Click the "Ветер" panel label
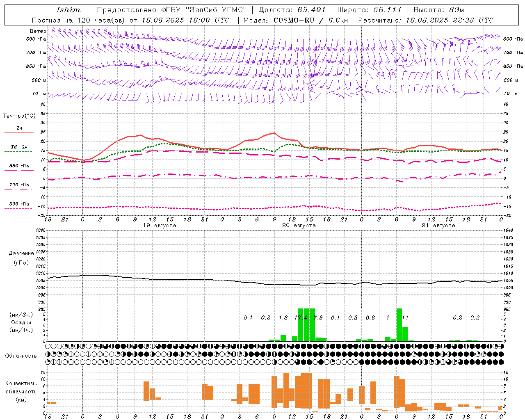The width and height of the screenshot is (525, 420). coord(38,31)
